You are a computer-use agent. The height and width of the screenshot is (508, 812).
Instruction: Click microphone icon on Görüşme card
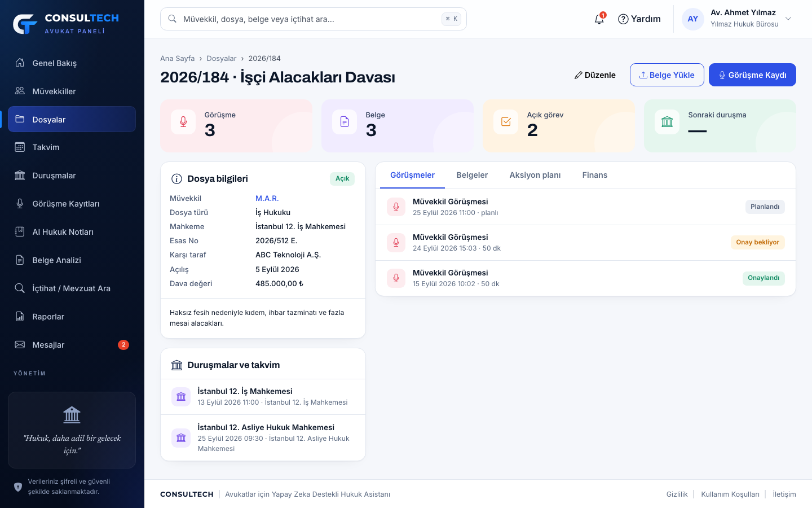point(183,122)
